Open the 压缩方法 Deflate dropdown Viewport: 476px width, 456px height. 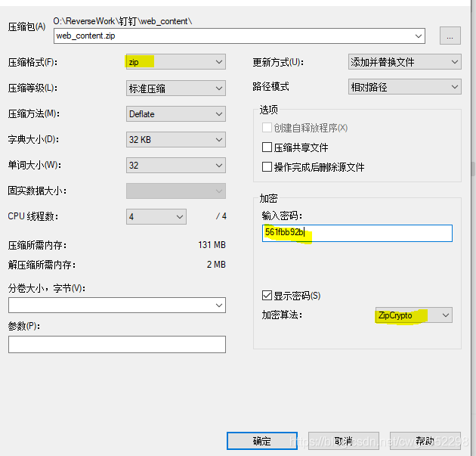tap(176, 114)
